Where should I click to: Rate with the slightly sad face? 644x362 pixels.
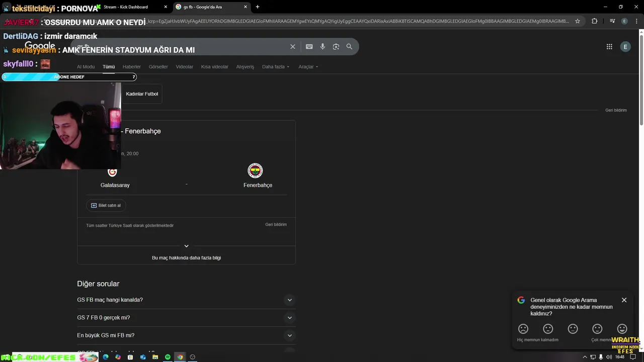tap(548, 329)
